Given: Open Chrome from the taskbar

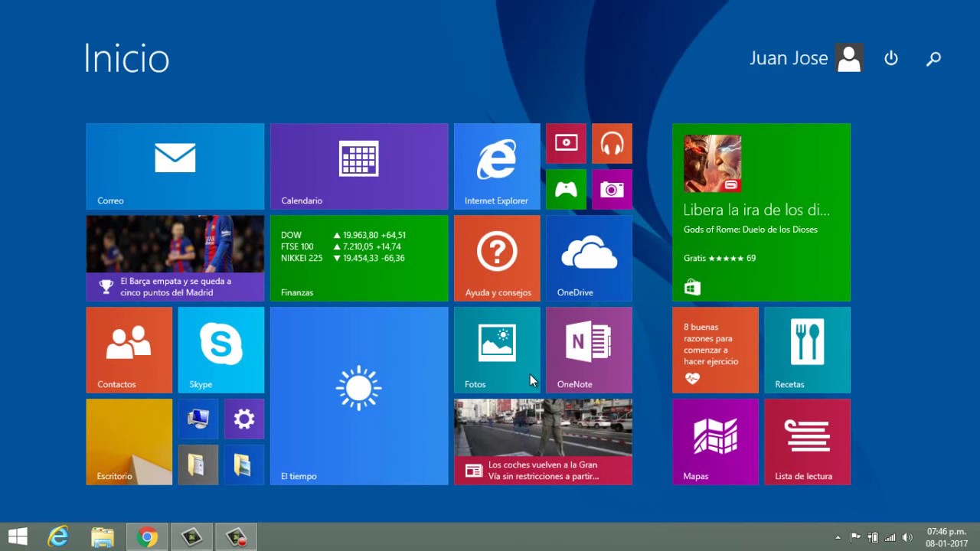Looking at the screenshot, I should pyautogui.click(x=147, y=537).
